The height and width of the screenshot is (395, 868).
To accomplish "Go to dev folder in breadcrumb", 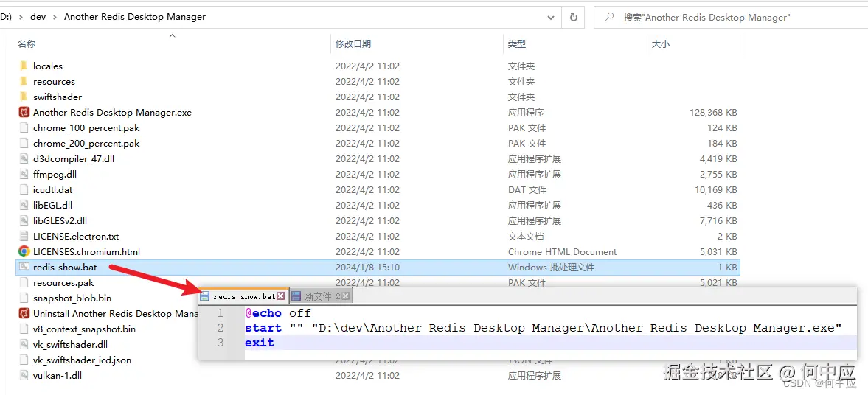I will (x=38, y=17).
